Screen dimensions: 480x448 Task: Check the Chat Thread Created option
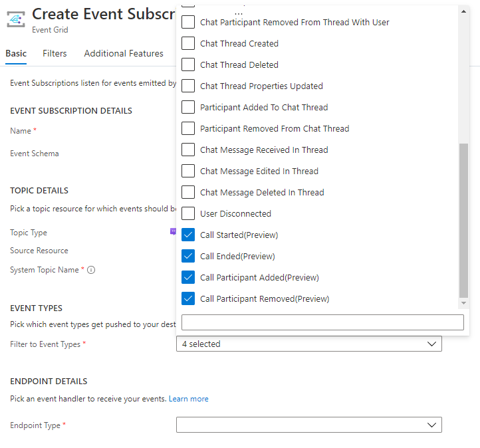[x=188, y=43]
